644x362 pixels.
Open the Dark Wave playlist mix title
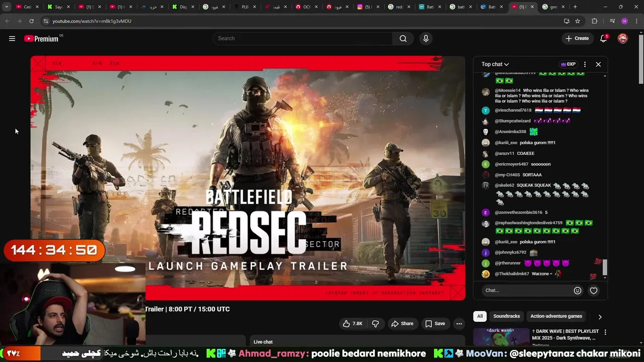tap(566, 335)
